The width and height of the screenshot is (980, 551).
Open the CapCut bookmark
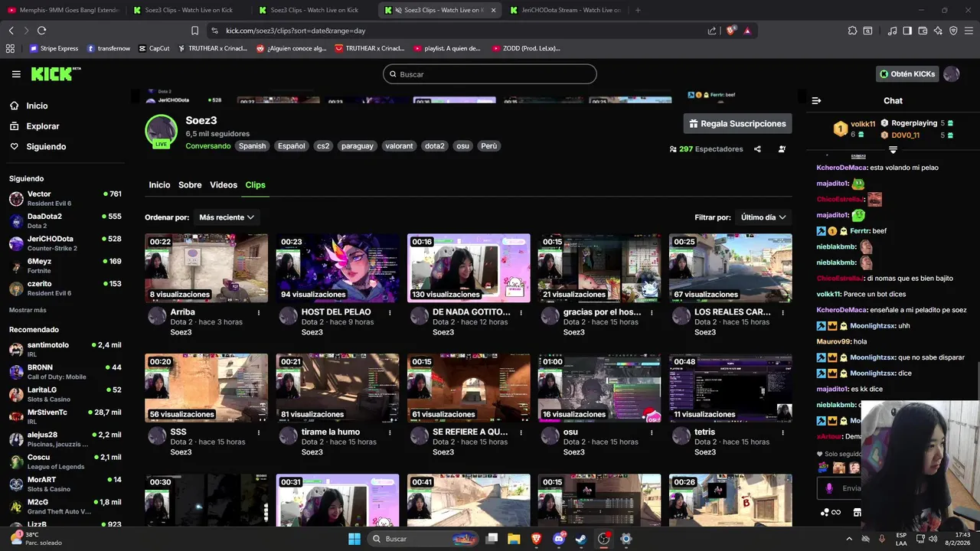154,48
